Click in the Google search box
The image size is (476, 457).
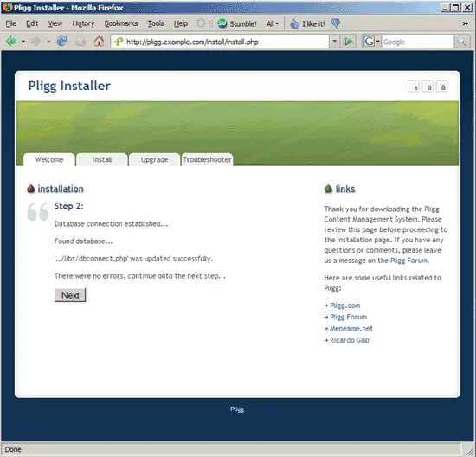[x=418, y=42]
